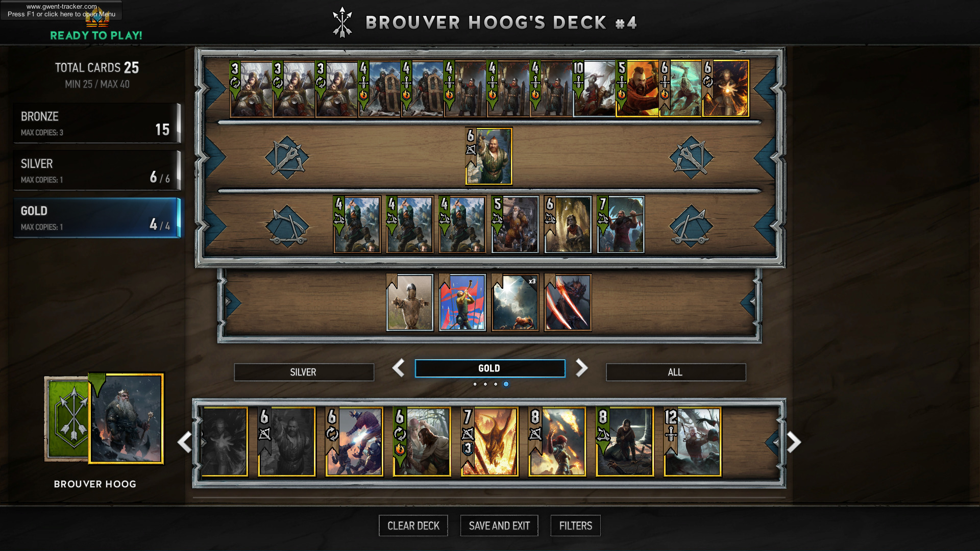Viewport: 980px width, 551px height.
Task: Switch to the ALL tab
Action: pos(676,372)
